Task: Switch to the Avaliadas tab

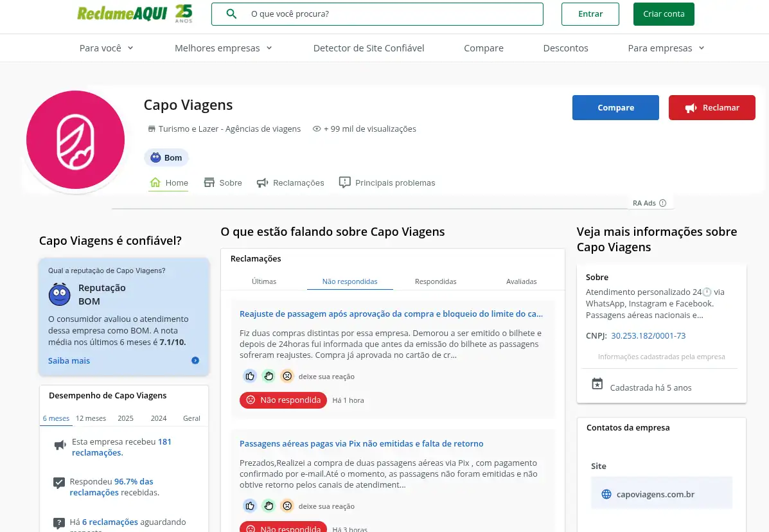Action: click(x=521, y=281)
